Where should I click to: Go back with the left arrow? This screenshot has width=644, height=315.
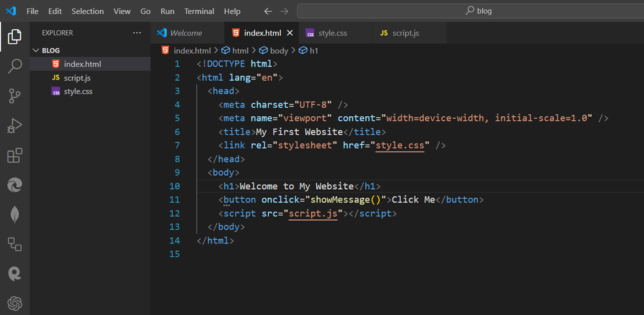pyautogui.click(x=268, y=12)
